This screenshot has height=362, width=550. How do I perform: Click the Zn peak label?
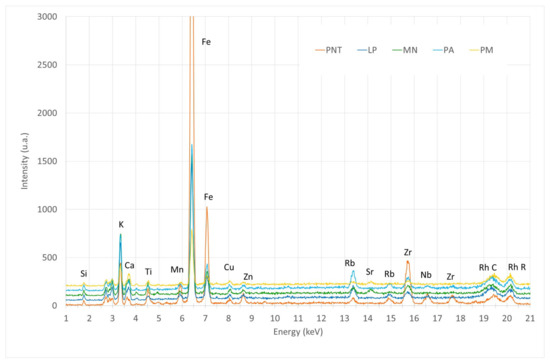pos(248,276)
